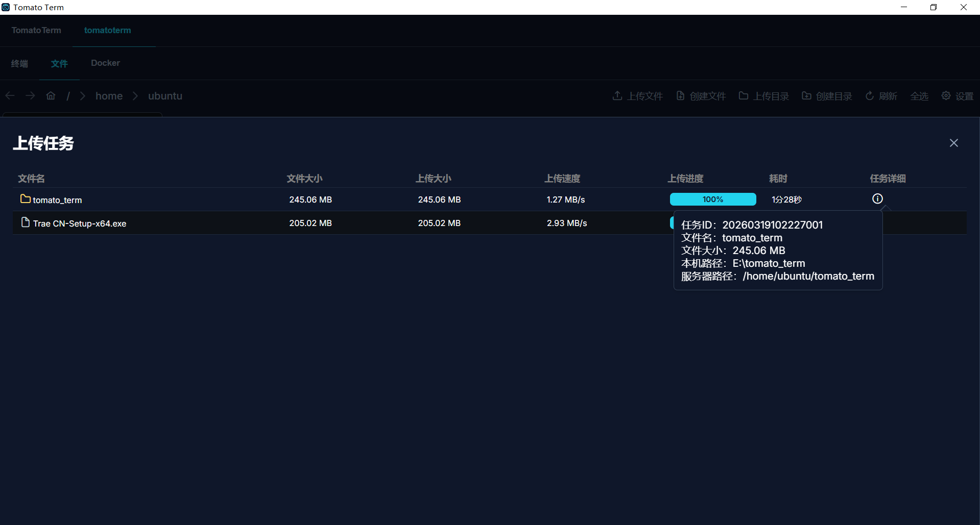
Task: Click the forward navigation arrow
Action: [30, 96]
